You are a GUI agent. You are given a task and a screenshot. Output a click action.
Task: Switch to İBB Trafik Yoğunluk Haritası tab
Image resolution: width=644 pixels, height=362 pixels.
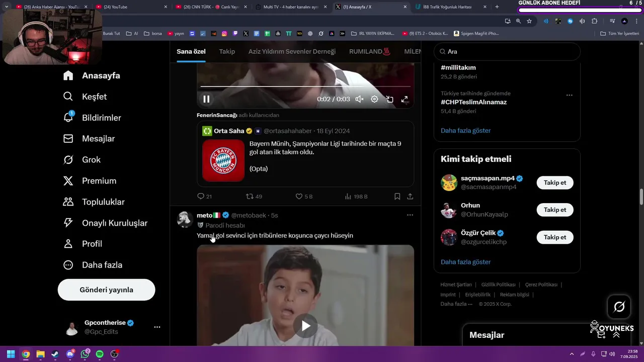(x=450, y=7)
